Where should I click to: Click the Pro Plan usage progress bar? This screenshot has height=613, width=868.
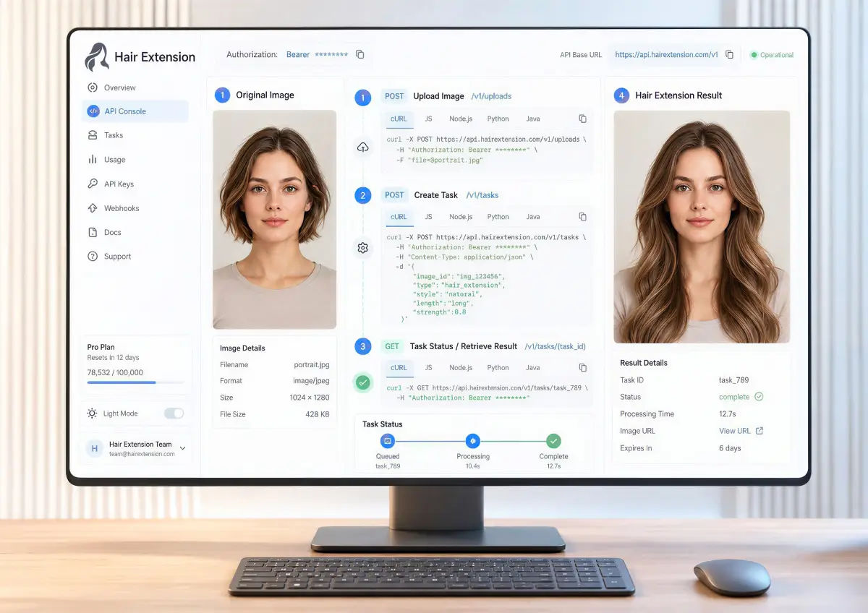[136, 382]
